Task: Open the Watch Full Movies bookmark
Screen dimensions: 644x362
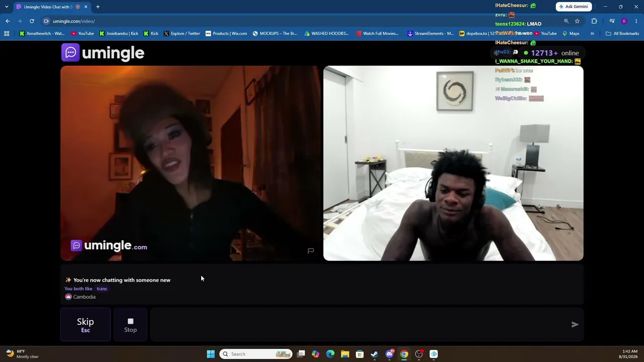Action: click(377, 34)
